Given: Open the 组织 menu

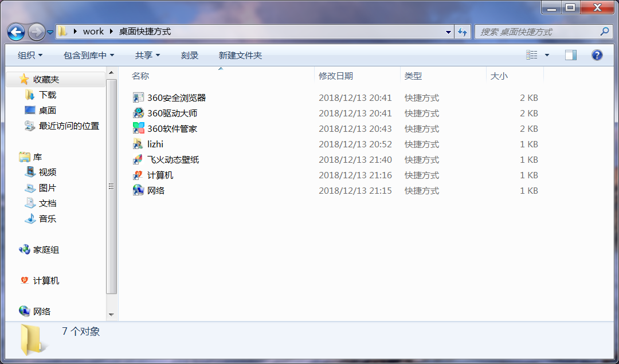Looking at the screenshot, I should point(30,55).
